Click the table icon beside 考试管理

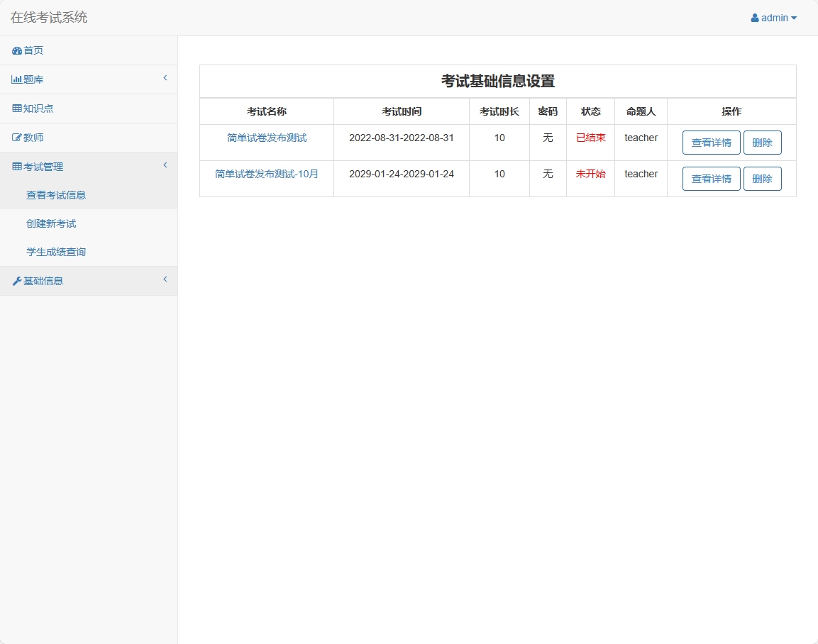pos(16,166)
